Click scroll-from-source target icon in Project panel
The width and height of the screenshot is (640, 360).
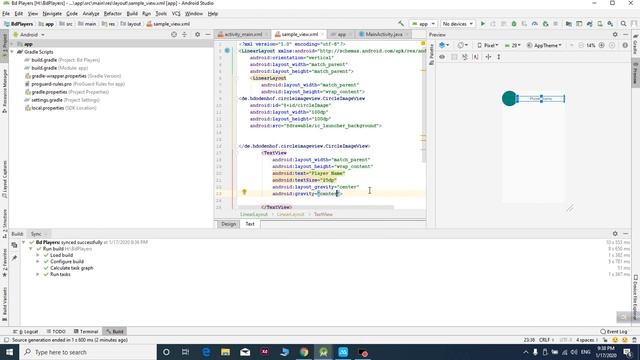[174, 35]
